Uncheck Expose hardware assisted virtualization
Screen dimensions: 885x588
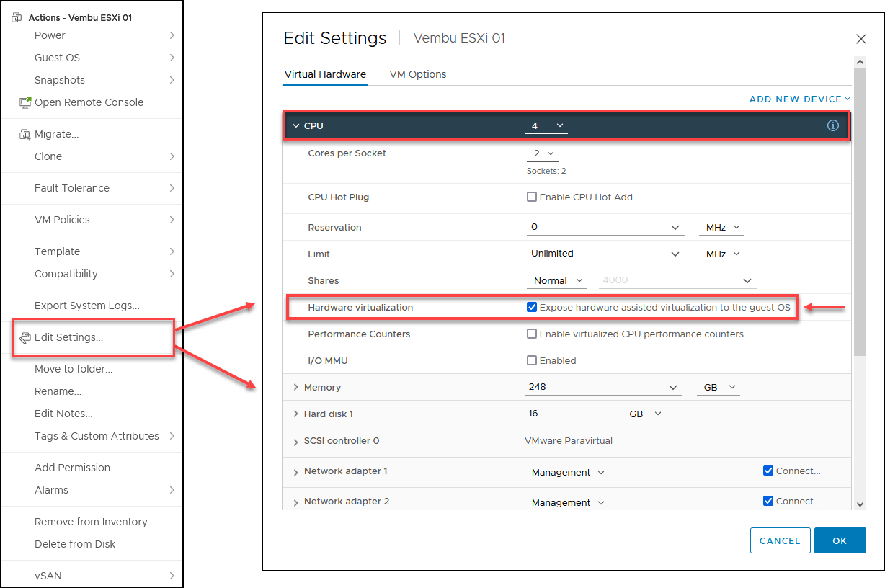coord(532,307)
